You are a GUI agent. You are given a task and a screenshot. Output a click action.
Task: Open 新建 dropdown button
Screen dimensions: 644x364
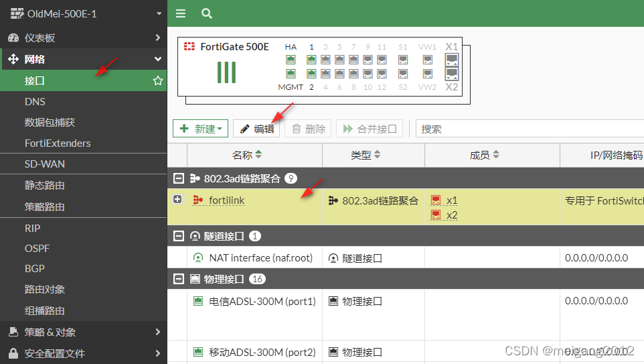point(200,129)
